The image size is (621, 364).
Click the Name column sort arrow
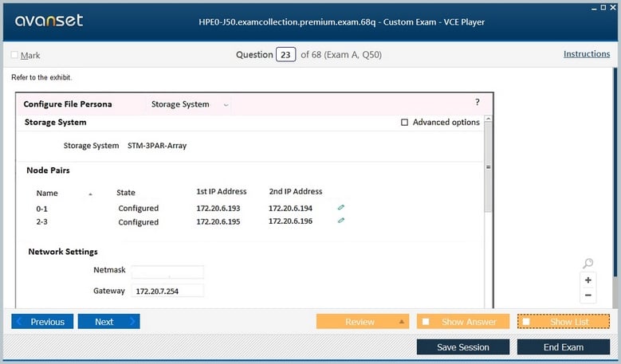[x=90, y=194]
